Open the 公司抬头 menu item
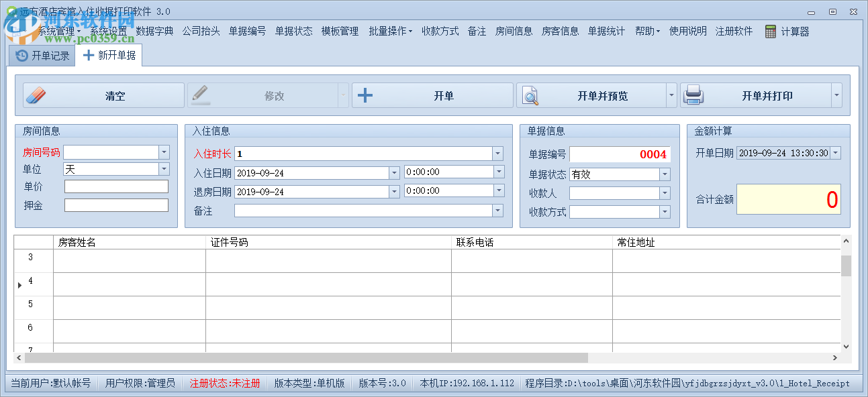This screenshot has height=397, width=868. click(201, 31)
